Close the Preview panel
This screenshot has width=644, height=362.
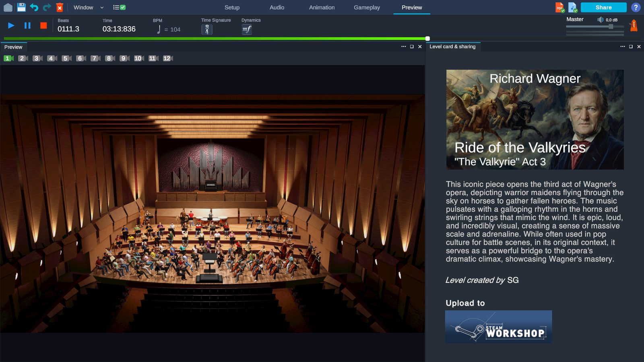click(x=420, y=47)
